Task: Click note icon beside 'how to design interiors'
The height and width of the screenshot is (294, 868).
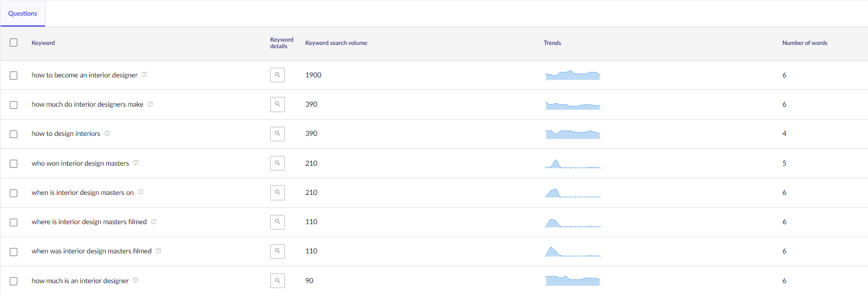Action: tap(107, 133)
